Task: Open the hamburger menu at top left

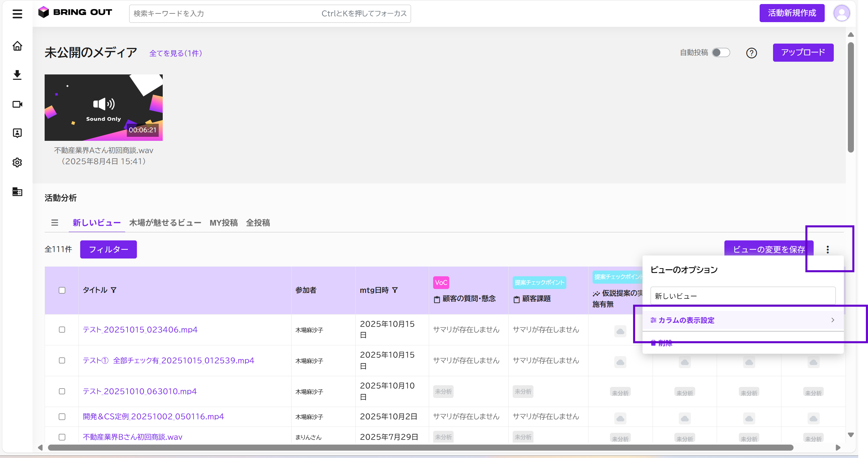Action: pyautogui.click(x=17, y=14)
